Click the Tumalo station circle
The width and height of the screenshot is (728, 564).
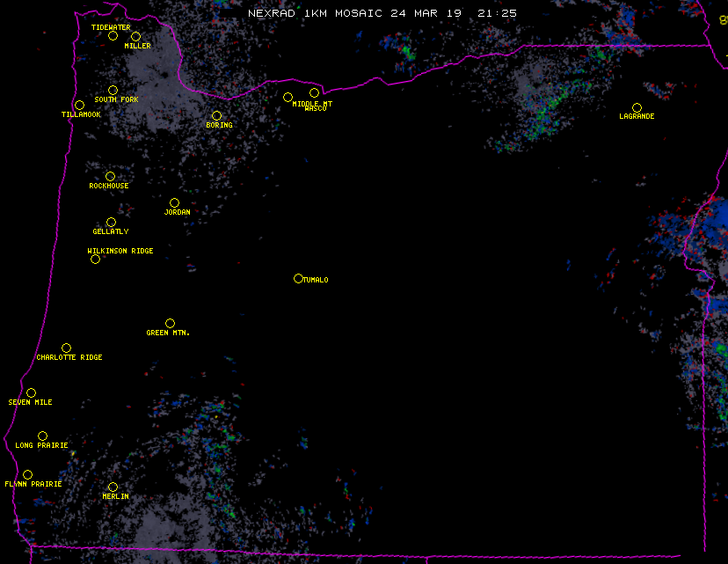click(x=298, y=278)
